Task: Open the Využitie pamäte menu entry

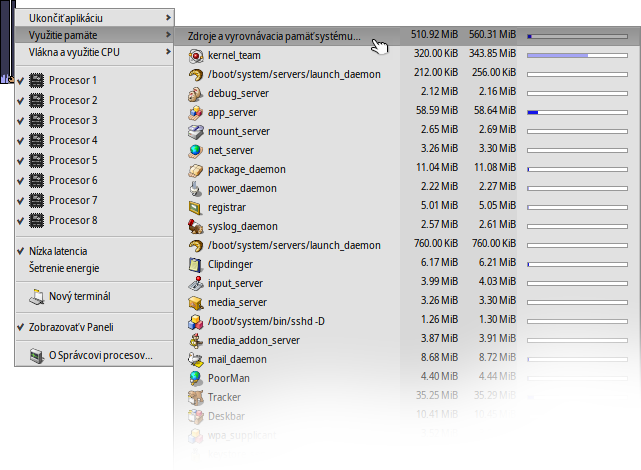Action: pos(94,35)
